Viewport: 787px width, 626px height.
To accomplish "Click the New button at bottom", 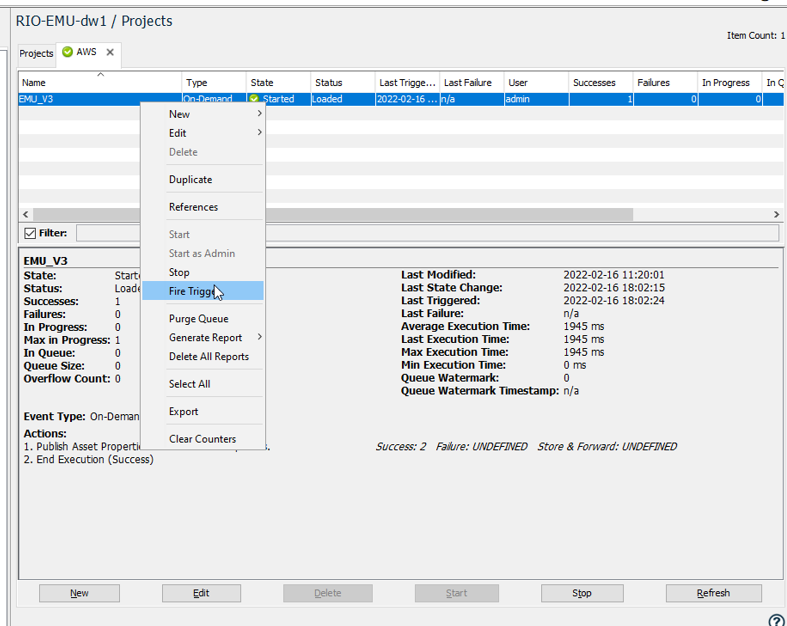I will [79, 593].
